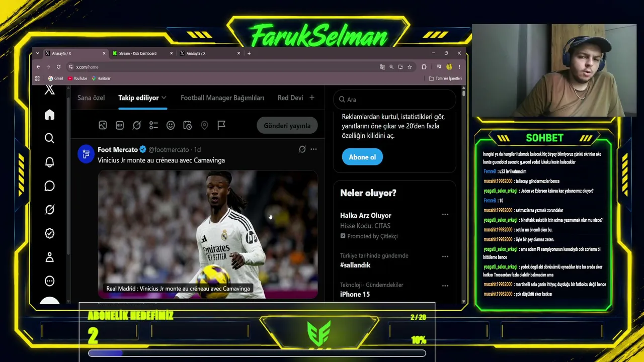Open more options for the #sallandık trend
The width and height of the screenshot is (644, 362).
pos(445,256)
